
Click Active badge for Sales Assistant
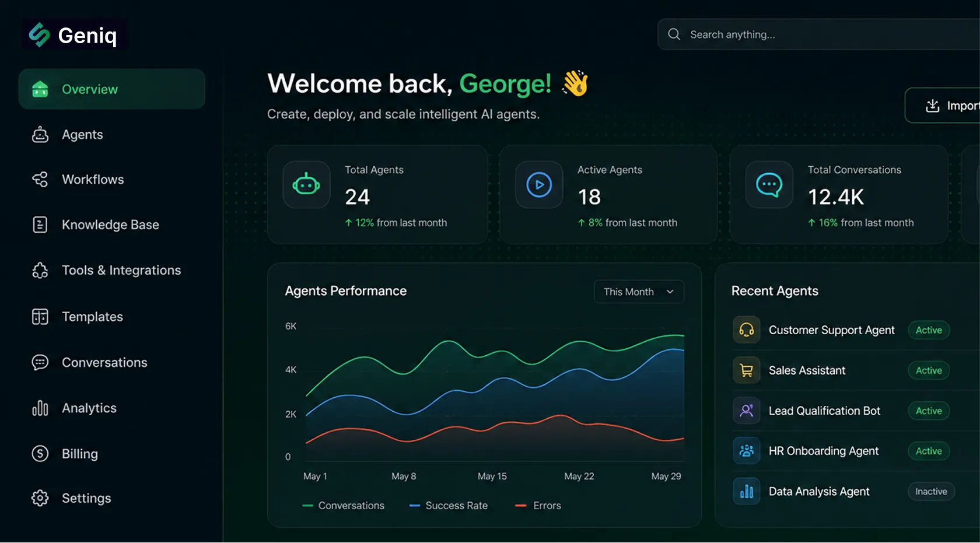pyautogui.click(x=929, y=370)
